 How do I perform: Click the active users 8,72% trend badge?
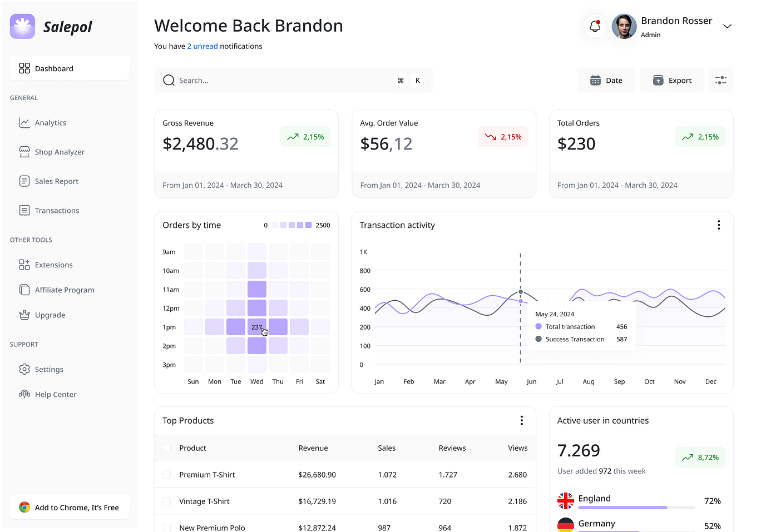(x=700, y=458)
